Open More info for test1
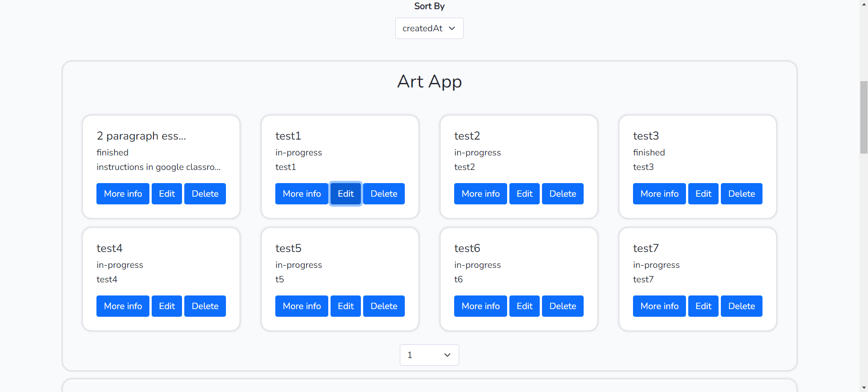Viewport: 868px width, 392px height. tap(302, 194)
